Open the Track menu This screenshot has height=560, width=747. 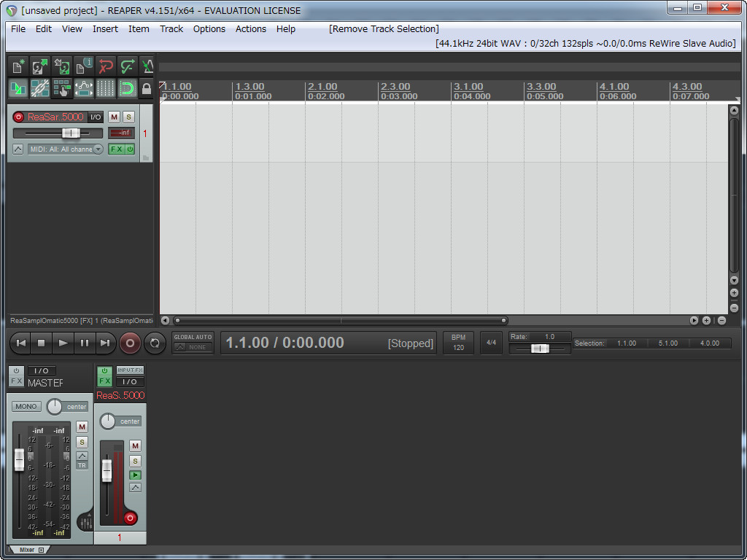[171, 29]
